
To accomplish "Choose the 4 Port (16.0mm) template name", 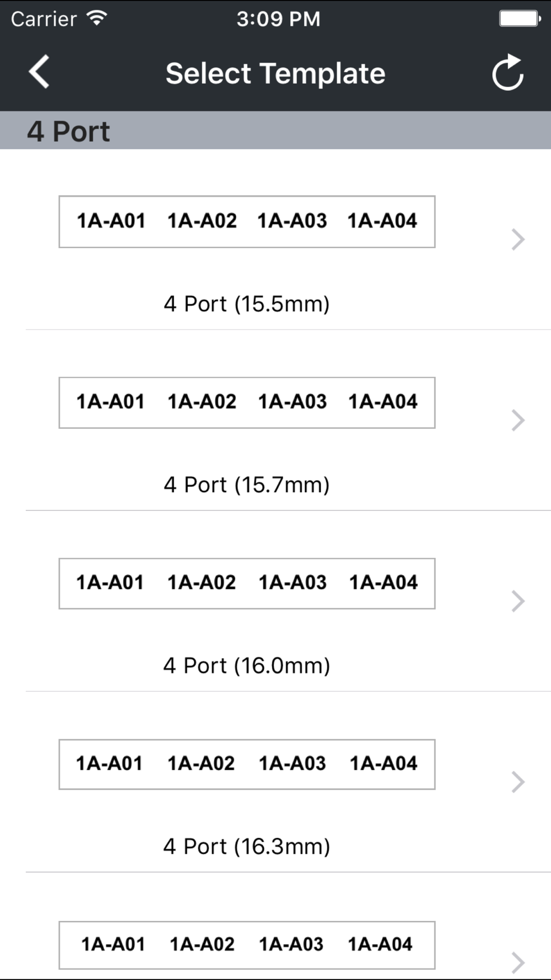I will coord(247,665).
